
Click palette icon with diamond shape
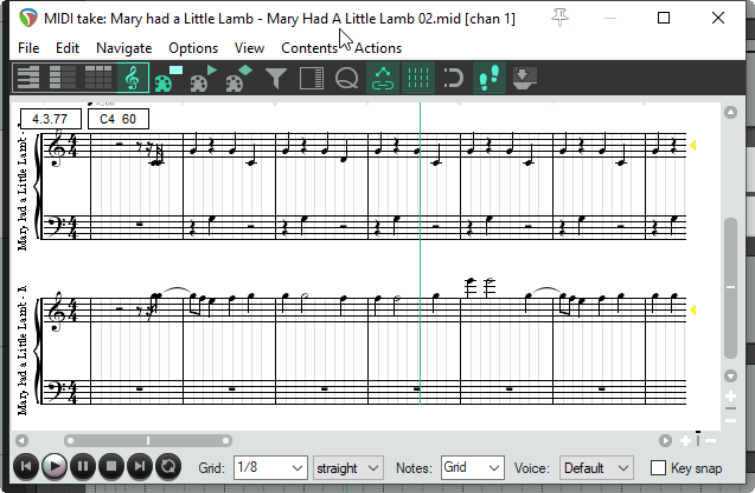238,78
